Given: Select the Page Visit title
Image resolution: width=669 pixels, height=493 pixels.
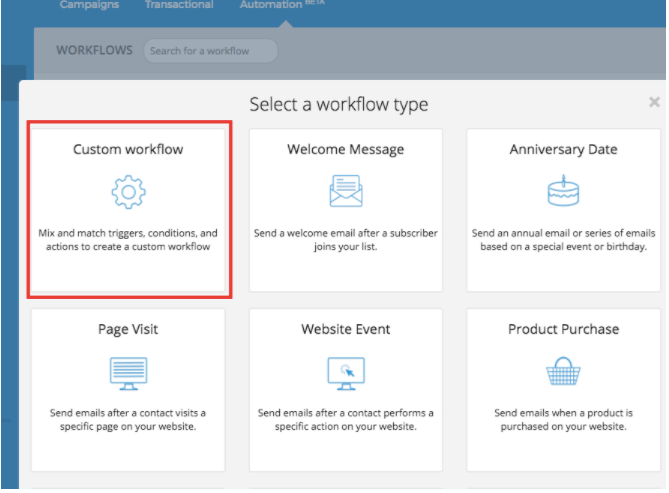Looking at the screenshot, I should [128, 329].
